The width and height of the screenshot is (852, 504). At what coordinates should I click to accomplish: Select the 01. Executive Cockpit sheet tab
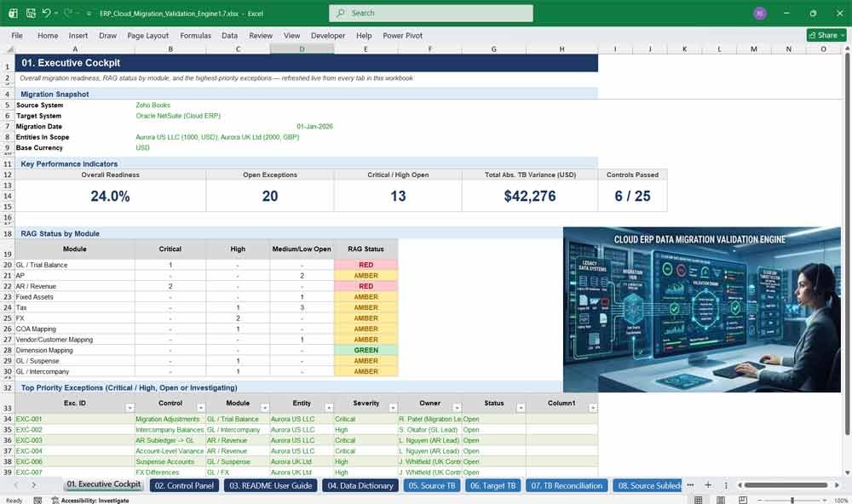coord(104,484)
